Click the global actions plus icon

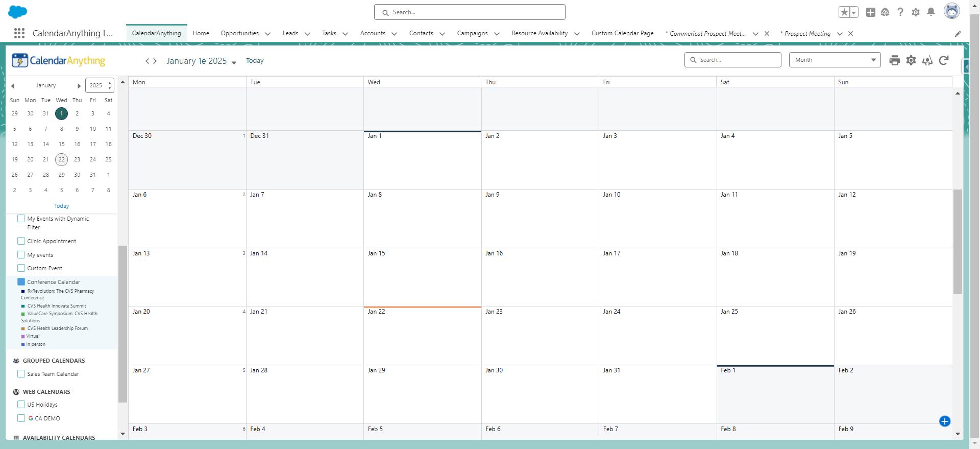[871, 12]
